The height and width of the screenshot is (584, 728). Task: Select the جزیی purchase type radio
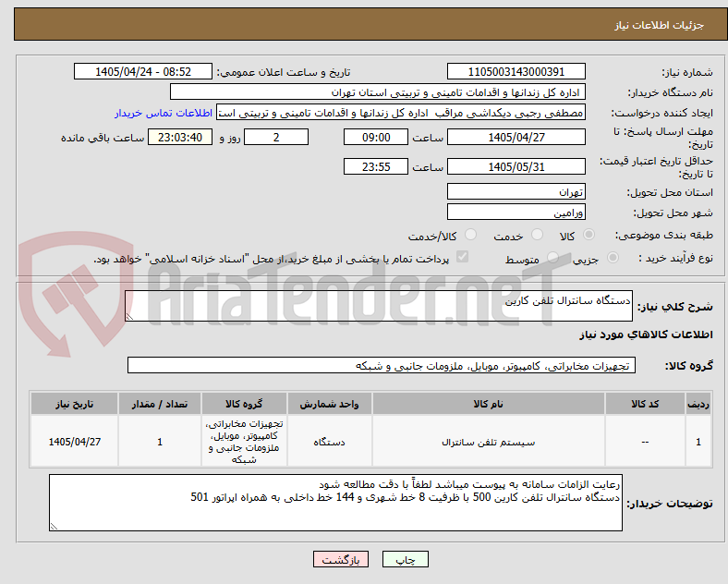613,258
